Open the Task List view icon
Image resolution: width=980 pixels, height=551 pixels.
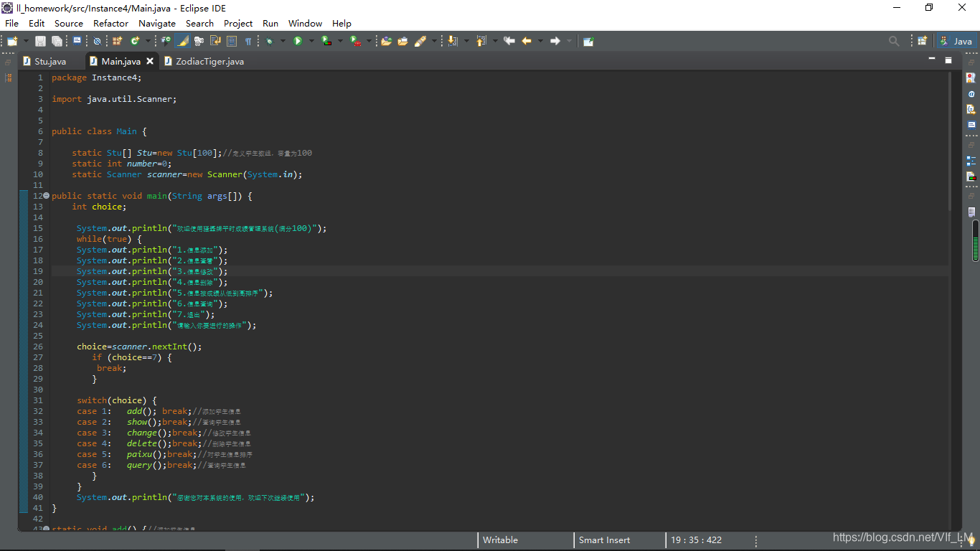coord(971,212)
